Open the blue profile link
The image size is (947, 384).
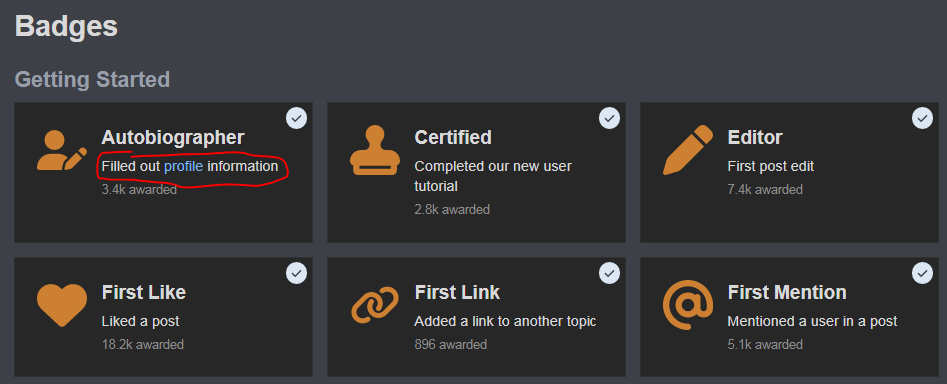[184, 166]
